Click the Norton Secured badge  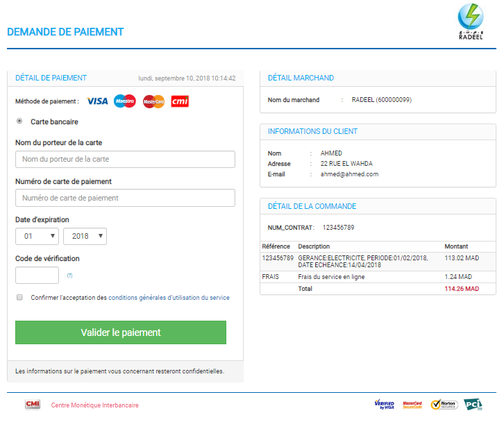[444, 404]
